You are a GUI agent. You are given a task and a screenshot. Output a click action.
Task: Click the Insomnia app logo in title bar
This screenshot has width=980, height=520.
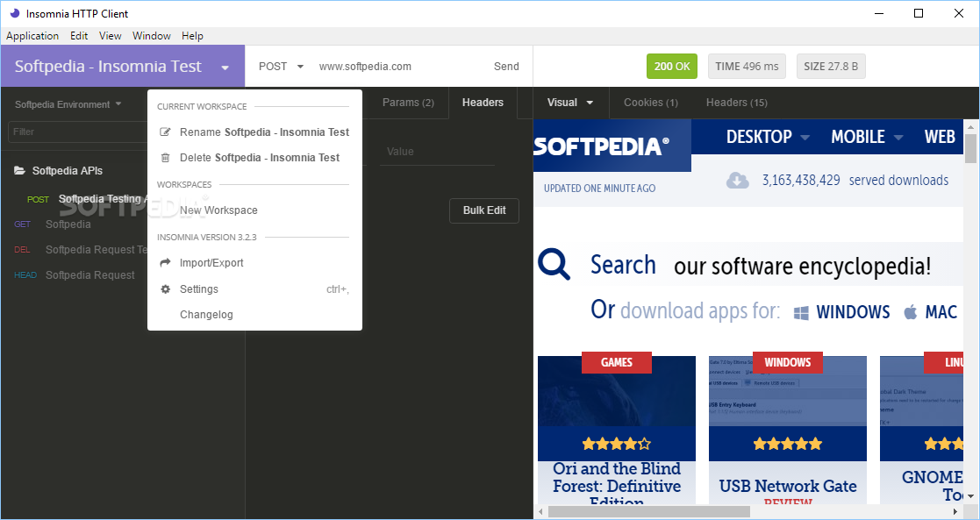pyautogui.click(x=14, y=13)
